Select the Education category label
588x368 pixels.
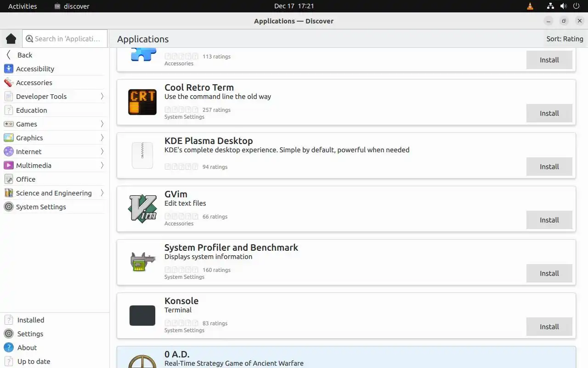pyautogui.click(x=31, y=110)
